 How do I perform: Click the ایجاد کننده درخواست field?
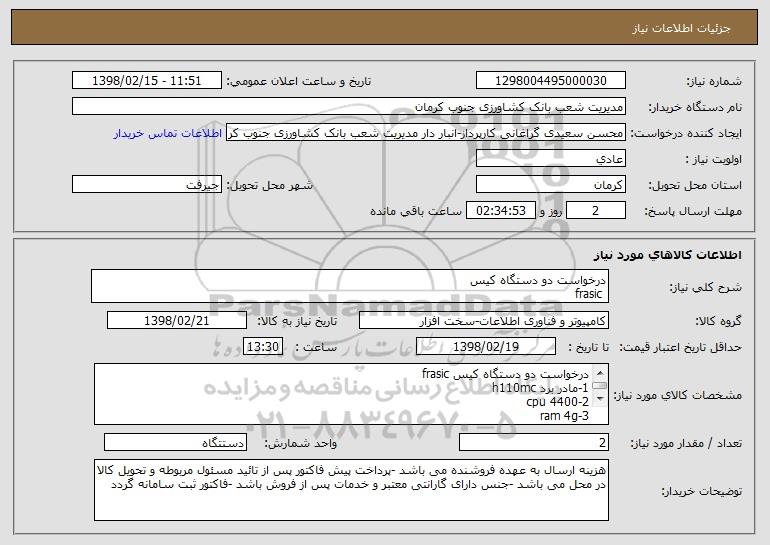click(x=426, y=133)
